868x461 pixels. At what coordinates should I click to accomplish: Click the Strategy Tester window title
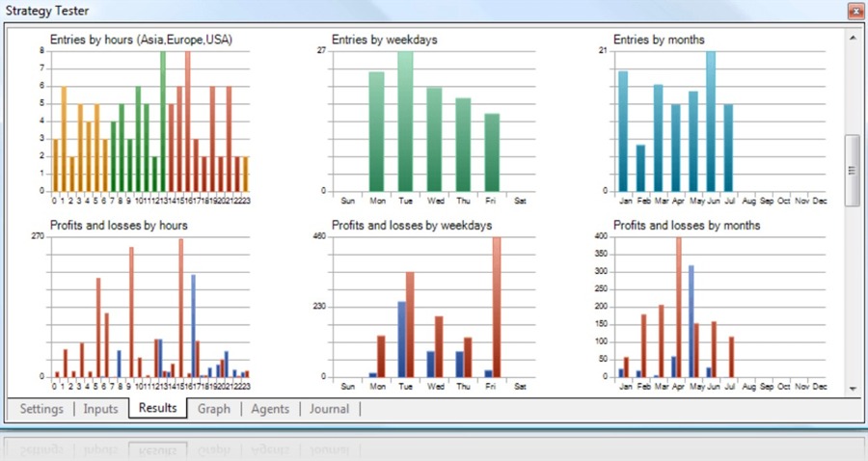(47, 11)
